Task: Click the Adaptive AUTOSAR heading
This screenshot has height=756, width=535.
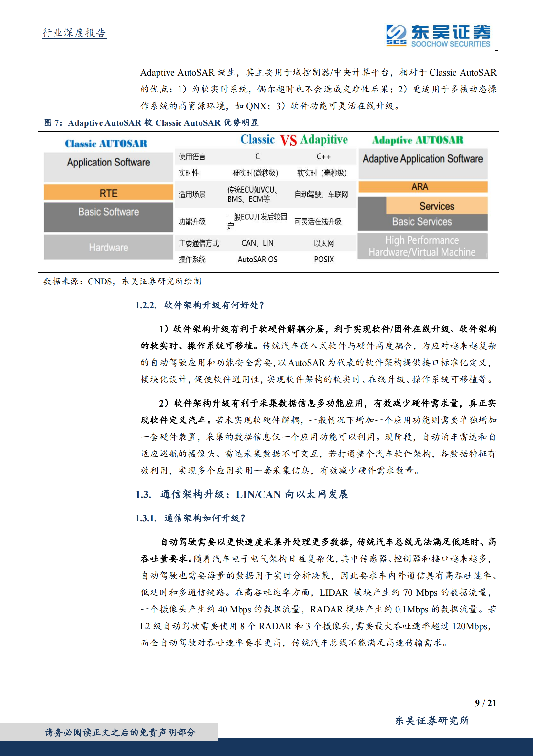Action: tap(418, 140)
